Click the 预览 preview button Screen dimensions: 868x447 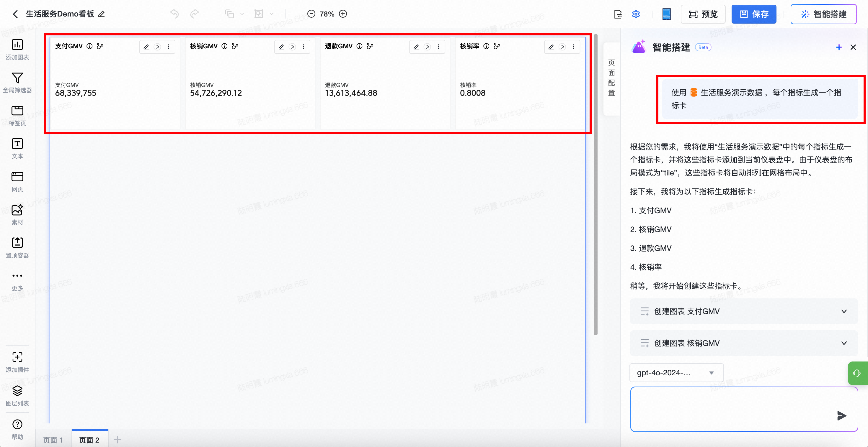point(703,14)
